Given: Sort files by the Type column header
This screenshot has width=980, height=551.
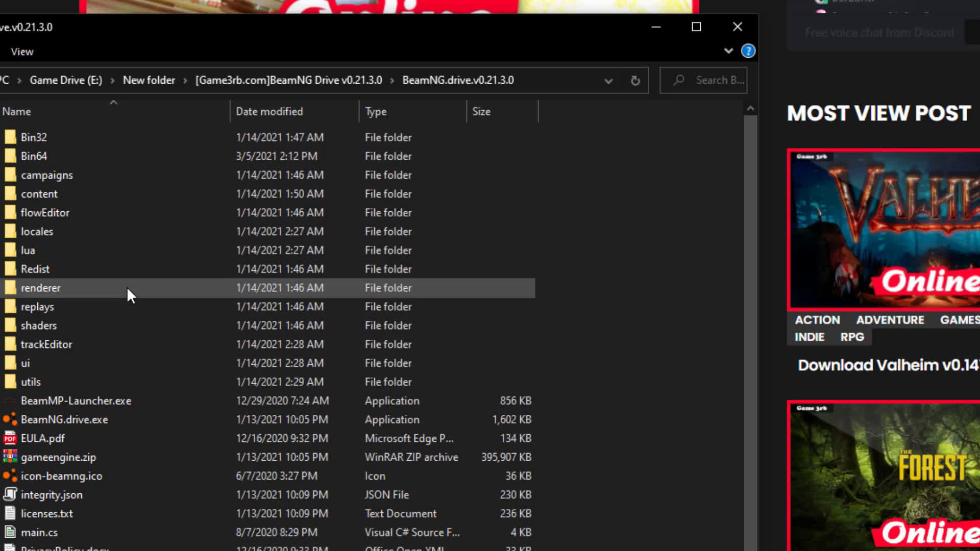Looking at the screenshot, I should click(x=376, y=111).
